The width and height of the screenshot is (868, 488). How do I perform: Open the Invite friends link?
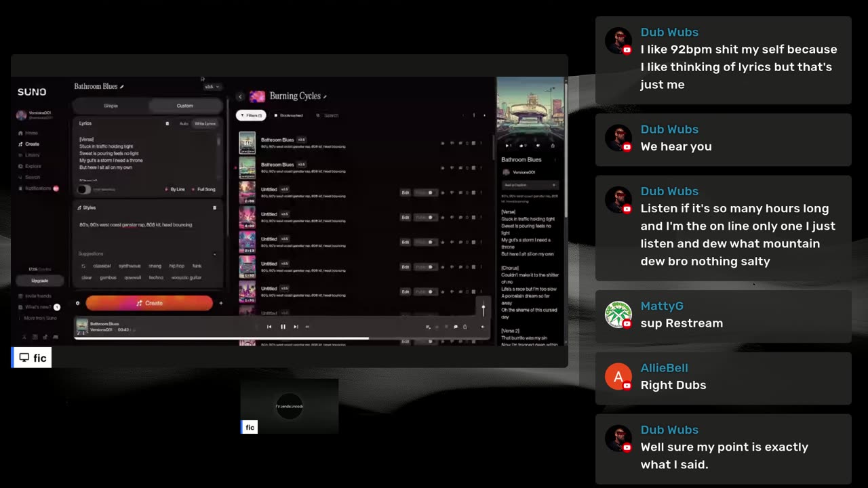point(35,296)
